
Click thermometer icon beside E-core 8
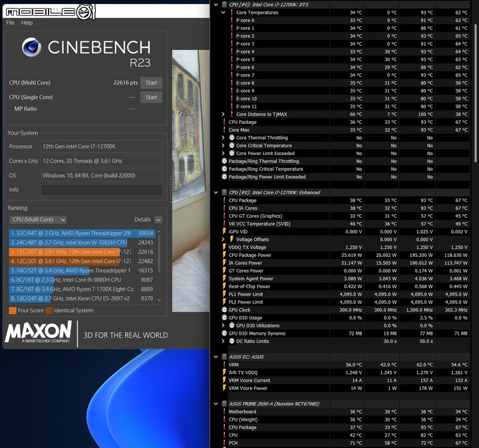click(232, 83)
